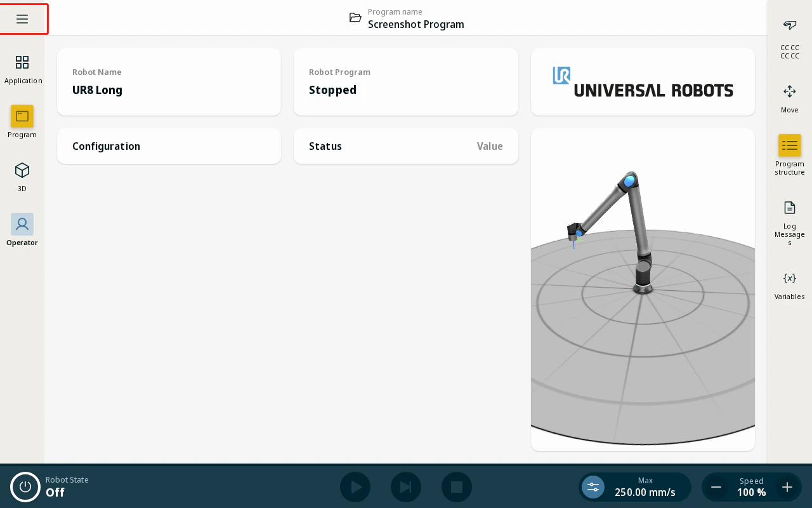Image resolution: width=812 pixels, height=508 pixels.
Task: Step forward through the program
Action: (x=406, y=487)
